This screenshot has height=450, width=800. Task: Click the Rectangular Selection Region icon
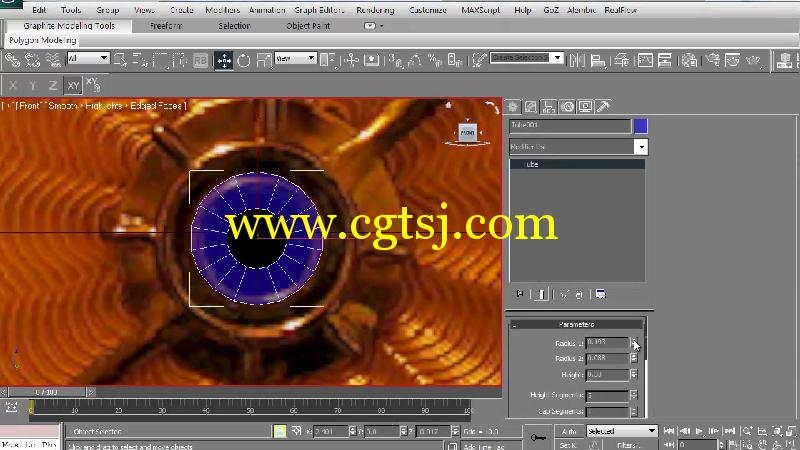point(160,60)
